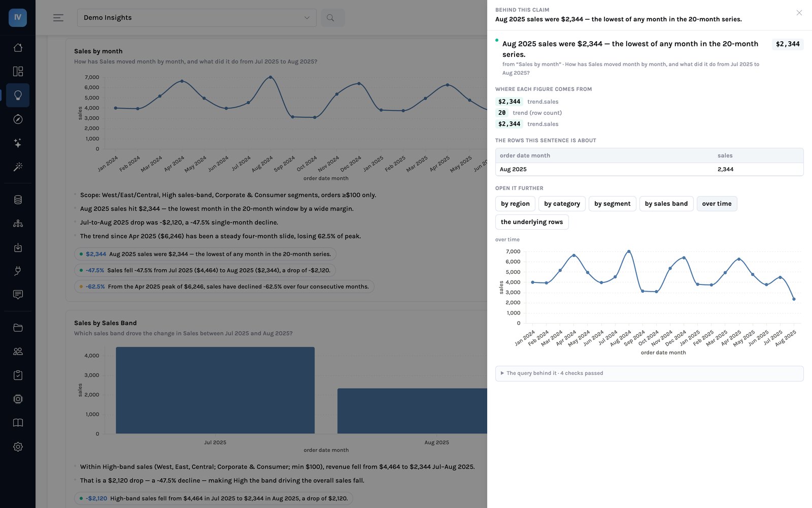Select the 'by region' breakdown
812x508 pixels.
pyautogui.click(x=515, y=204)
